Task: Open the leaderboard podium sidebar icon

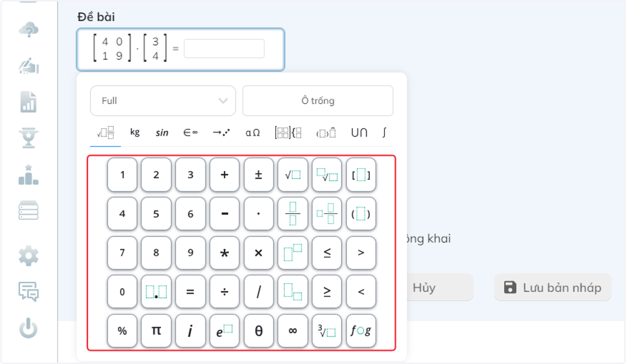Action: click(x=29, y=174)
